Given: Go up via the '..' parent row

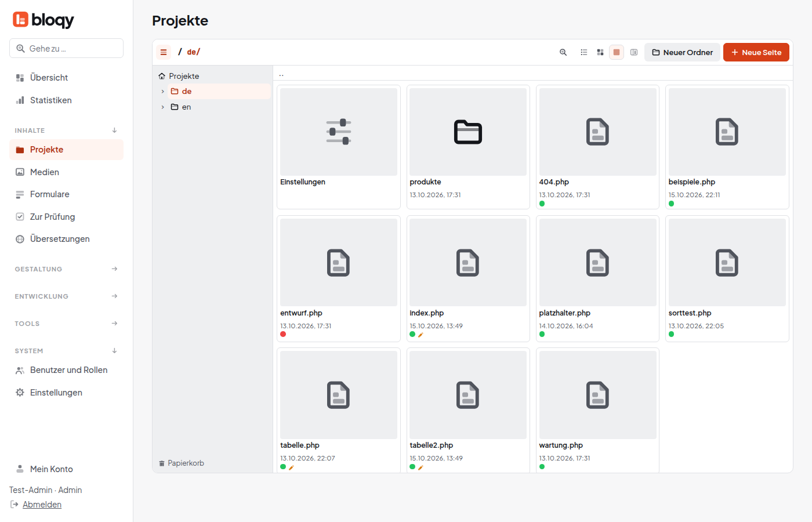Looking at the screenshot, I should (x=533, y=74).
